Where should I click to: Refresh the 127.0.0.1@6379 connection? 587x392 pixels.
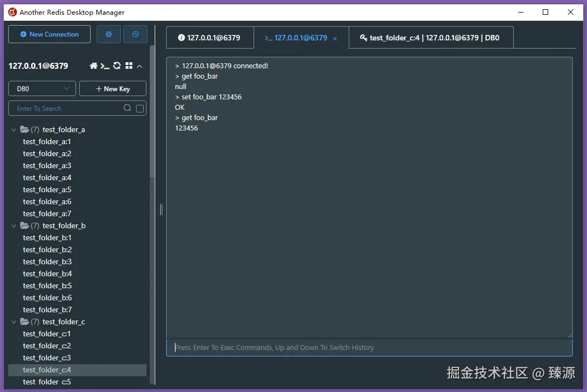117,66
